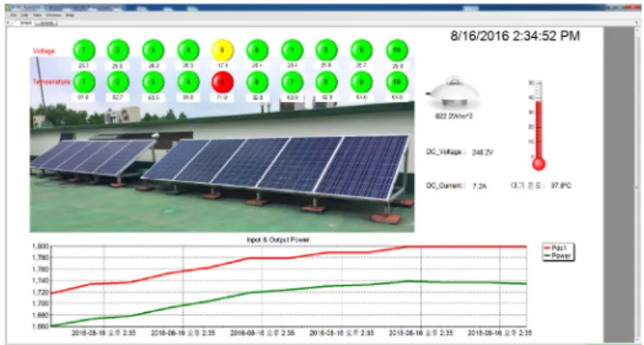Screen dimensions: 644x345
Task: Click the DC_Voltage reading 248.2V
Action: [x=482, y=152]
